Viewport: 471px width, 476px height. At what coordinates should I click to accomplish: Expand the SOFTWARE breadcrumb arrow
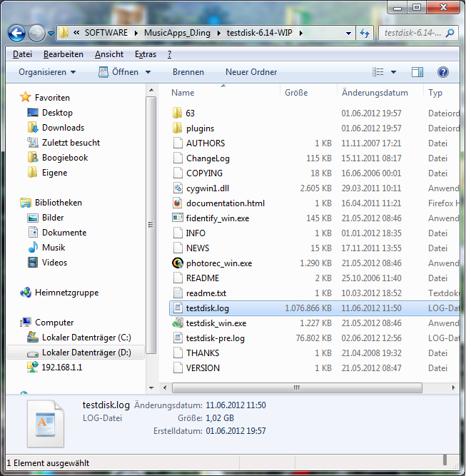(x=136, y=33)
